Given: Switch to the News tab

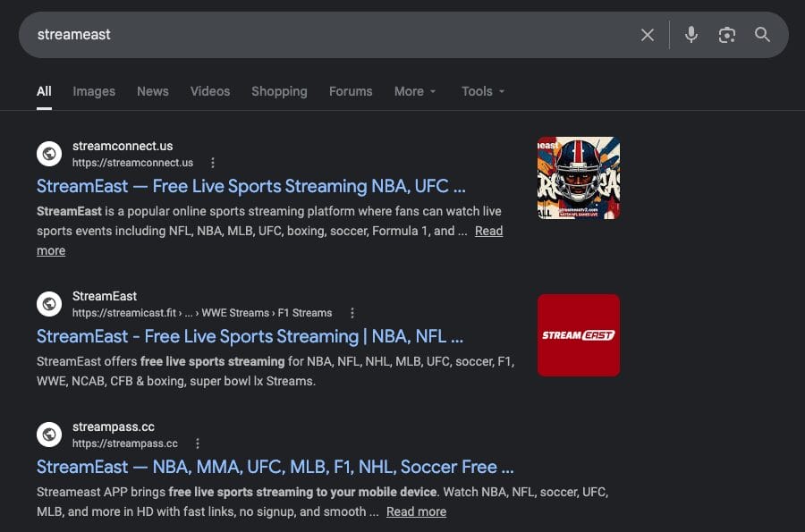Looking at the screenshot, I should pos(152,91).
